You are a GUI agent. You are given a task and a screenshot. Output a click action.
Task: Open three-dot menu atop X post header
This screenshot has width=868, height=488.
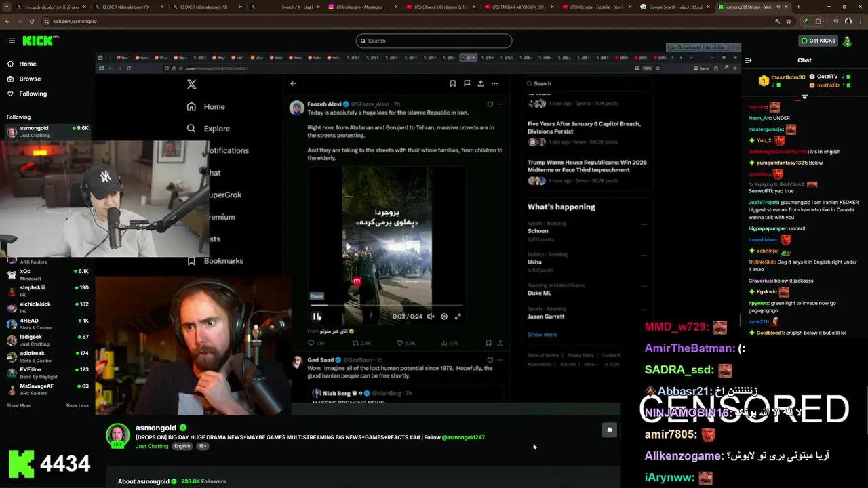[x=495, y=83]
